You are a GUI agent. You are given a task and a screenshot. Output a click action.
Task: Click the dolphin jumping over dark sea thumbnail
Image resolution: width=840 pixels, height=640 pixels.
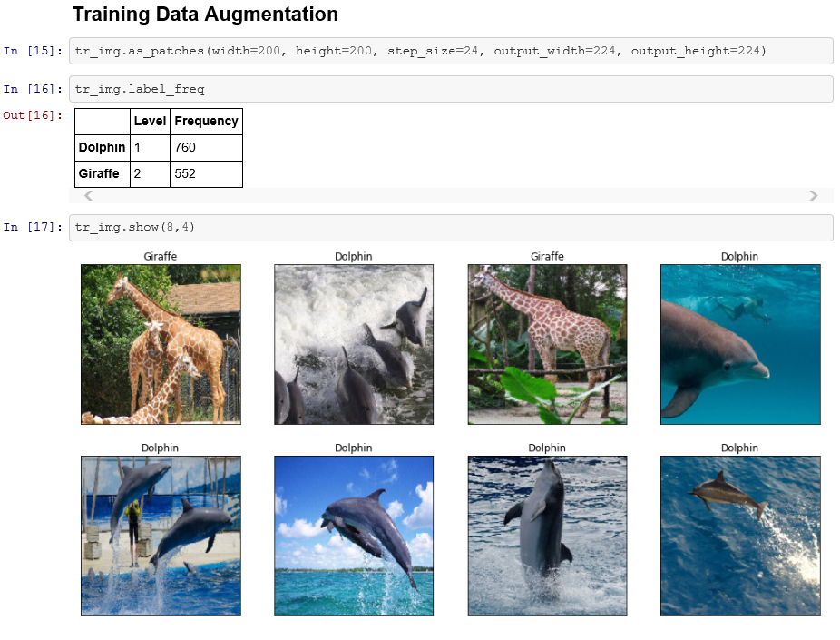[740, 536]
